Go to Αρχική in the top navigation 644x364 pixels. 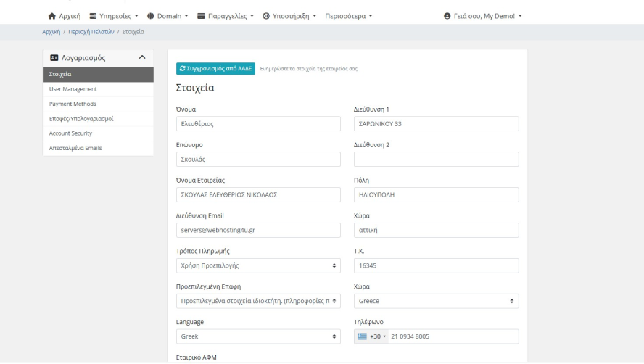[x=65, y=16]
